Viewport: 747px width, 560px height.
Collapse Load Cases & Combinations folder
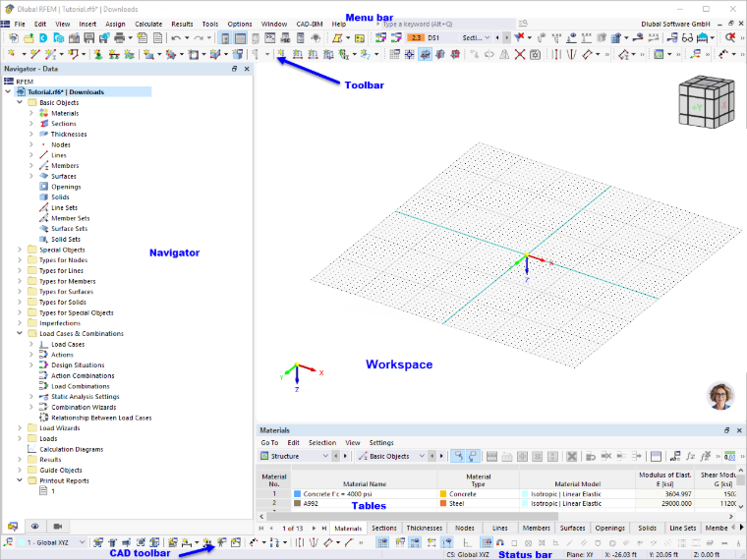20,333
